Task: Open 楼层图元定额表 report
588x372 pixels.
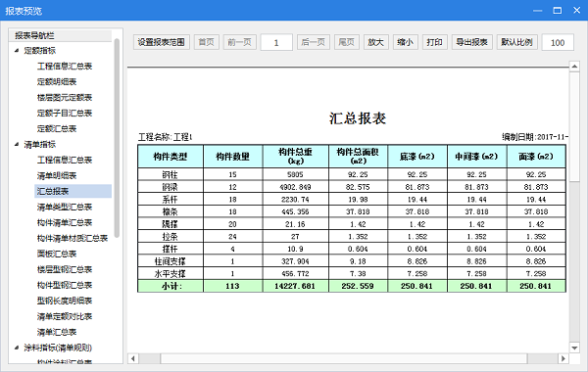Action: [65, 97]
